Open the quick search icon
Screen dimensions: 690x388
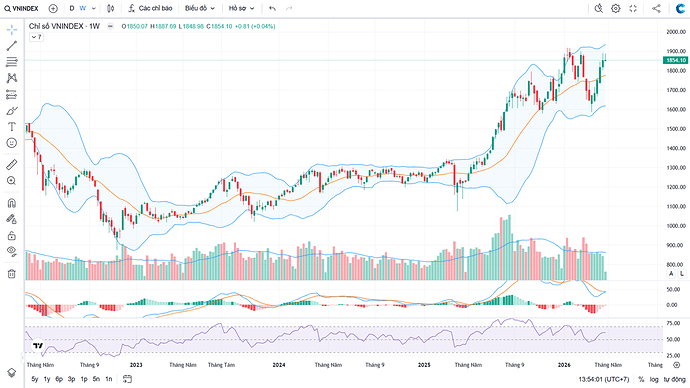[598, 8]
